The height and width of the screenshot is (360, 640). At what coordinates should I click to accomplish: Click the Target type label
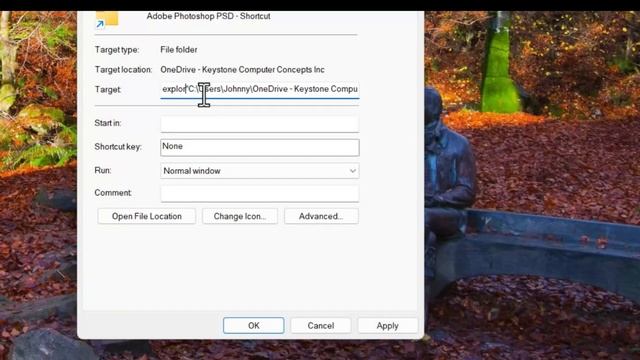point(117,50)
